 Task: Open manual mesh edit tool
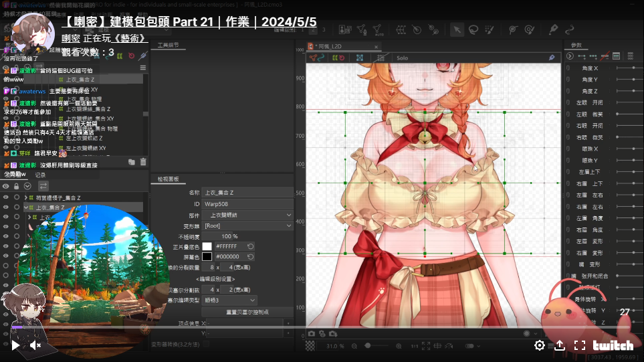pyautogui.click(x=361, y=29)
